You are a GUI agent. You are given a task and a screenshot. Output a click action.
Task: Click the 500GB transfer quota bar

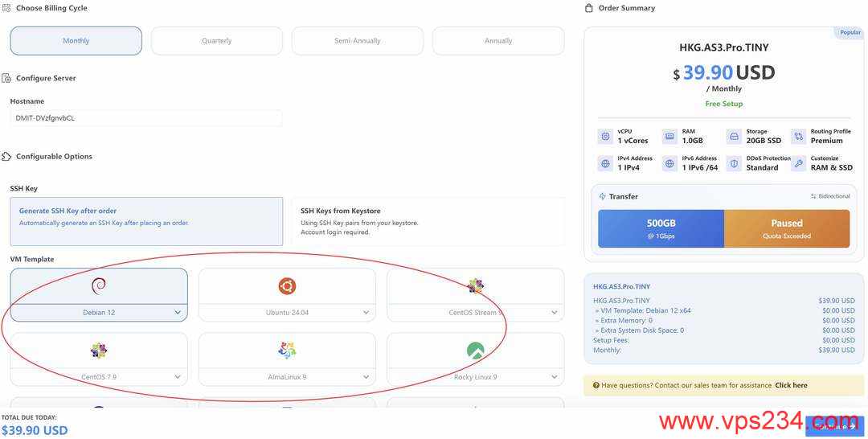click(x=661, y=228)
